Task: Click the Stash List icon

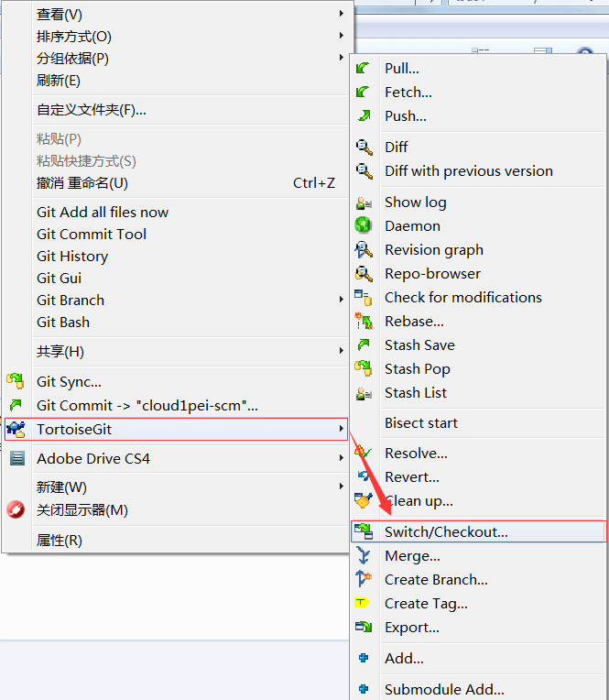Action: click(364, 393)
